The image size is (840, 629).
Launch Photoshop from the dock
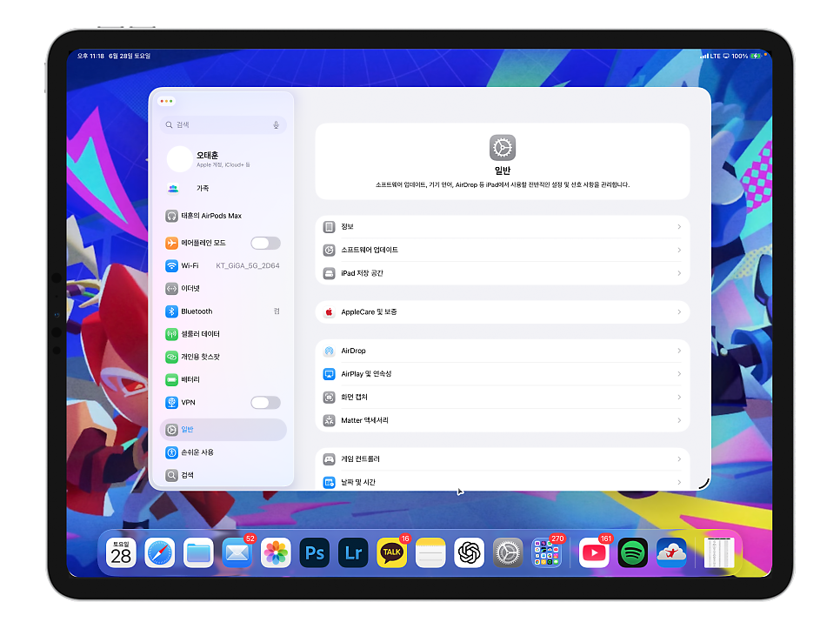pyautogui.click(x=315, y=553)
